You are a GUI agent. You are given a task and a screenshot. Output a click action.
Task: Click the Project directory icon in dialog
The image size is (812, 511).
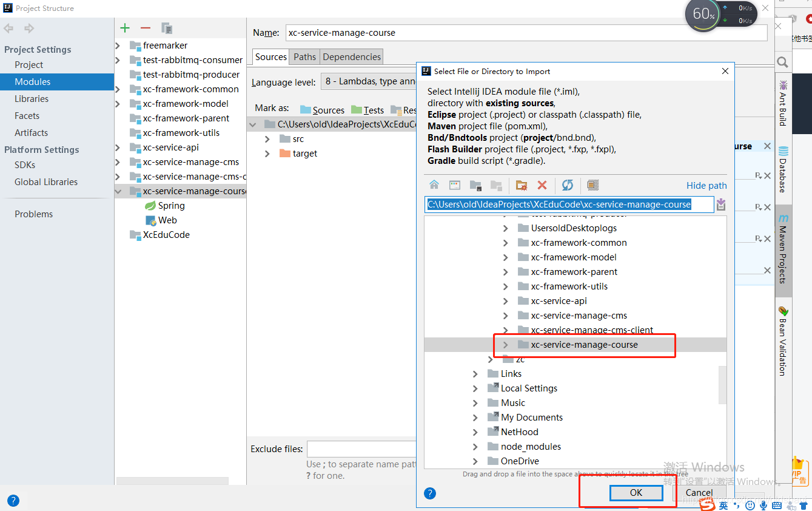475,185
